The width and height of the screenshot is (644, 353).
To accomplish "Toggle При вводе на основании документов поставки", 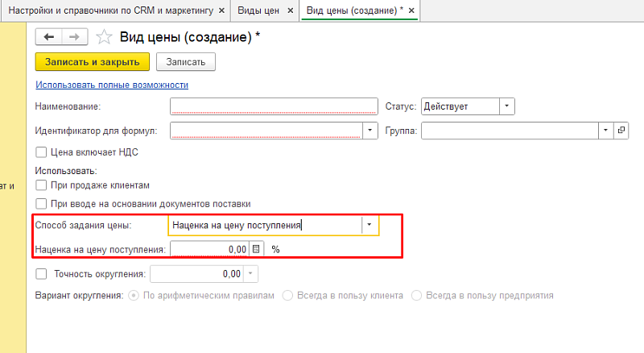I will point(42,203).
